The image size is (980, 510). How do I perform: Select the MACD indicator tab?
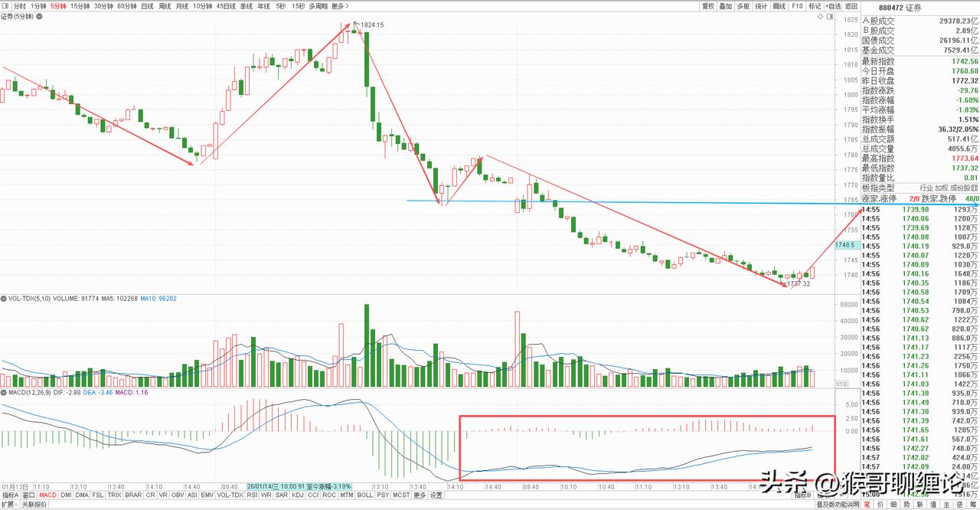pos(48,495)
